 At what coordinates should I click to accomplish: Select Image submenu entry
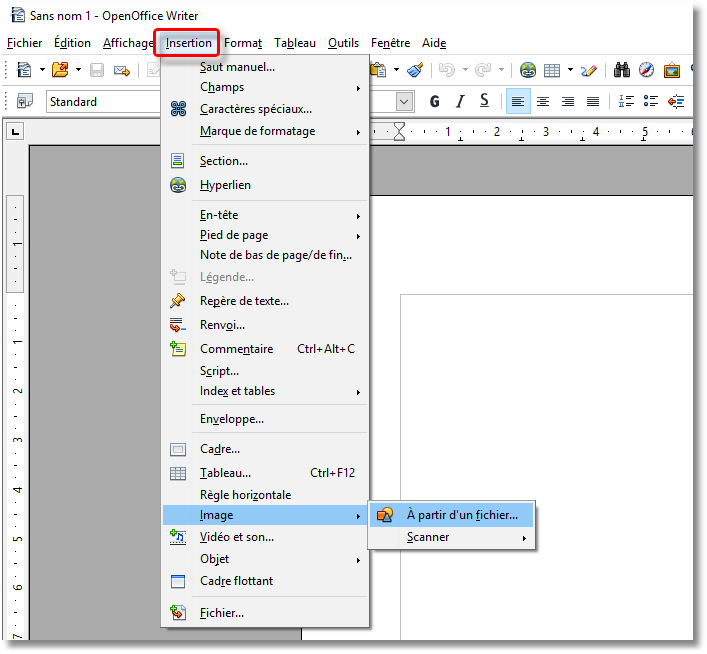[266, 515]
